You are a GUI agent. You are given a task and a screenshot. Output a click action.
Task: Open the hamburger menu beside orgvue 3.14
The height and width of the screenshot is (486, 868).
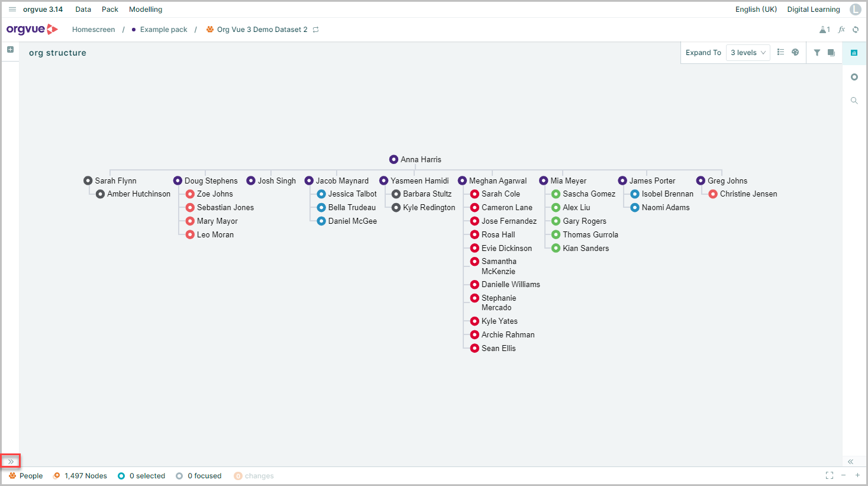pos(12,9)
